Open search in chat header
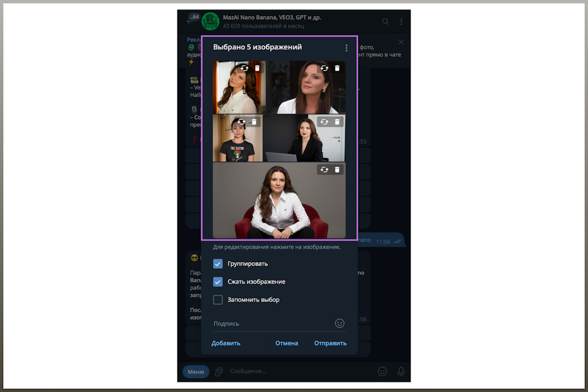The height and width of the screenshot is (392, 588). (x=385, y=21)
